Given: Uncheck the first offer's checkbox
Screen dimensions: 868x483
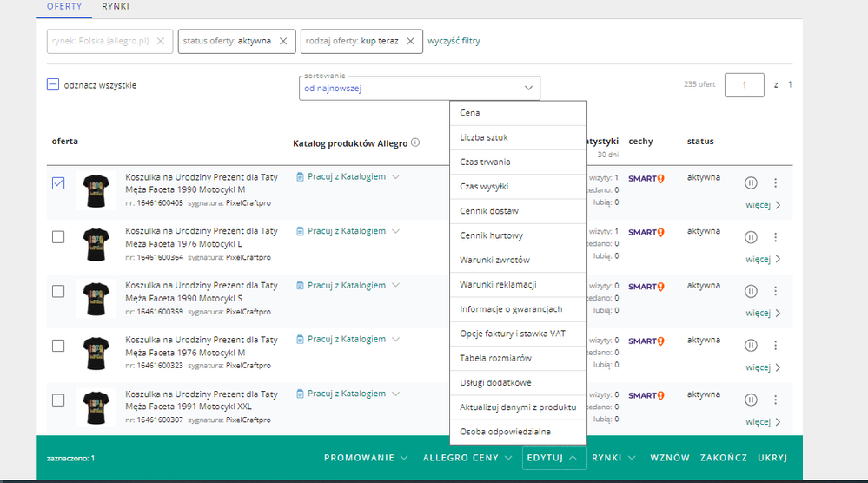Looking at the screenshot, I should coord(58,183).
